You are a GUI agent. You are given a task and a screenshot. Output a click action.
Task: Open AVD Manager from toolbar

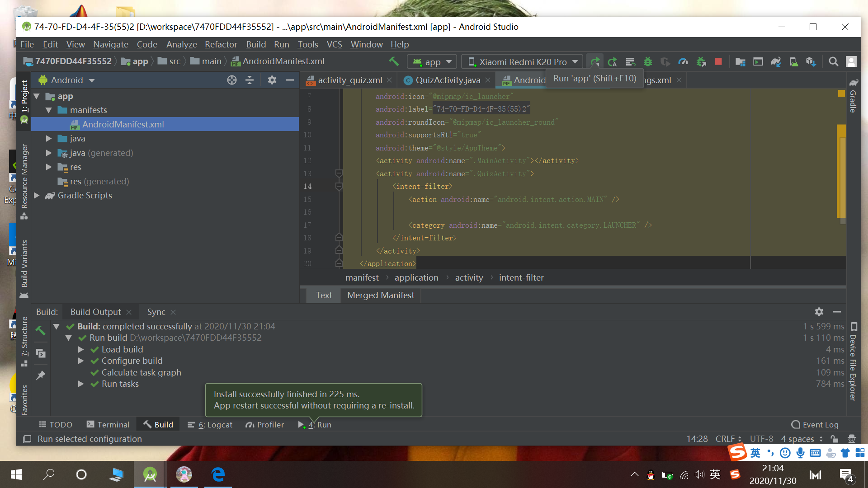[x=793, y=62]
